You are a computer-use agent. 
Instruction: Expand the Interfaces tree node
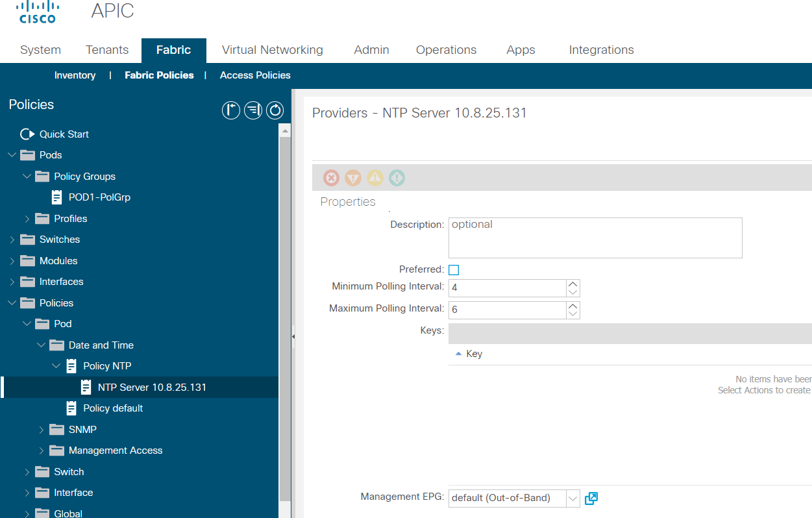point(12,282)
